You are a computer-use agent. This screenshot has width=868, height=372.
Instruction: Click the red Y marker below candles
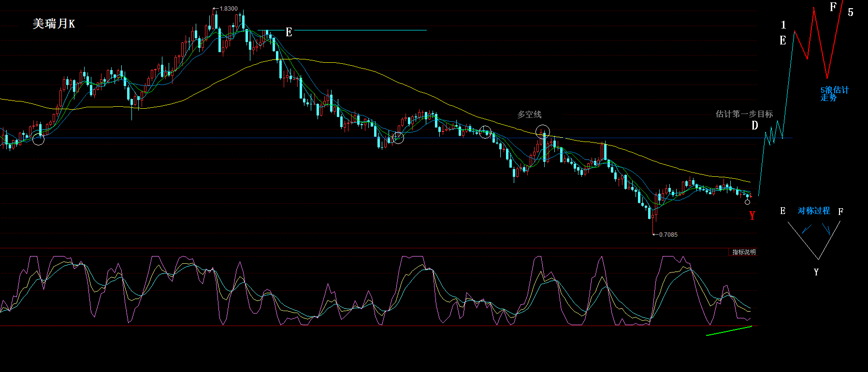click(752, 215)
